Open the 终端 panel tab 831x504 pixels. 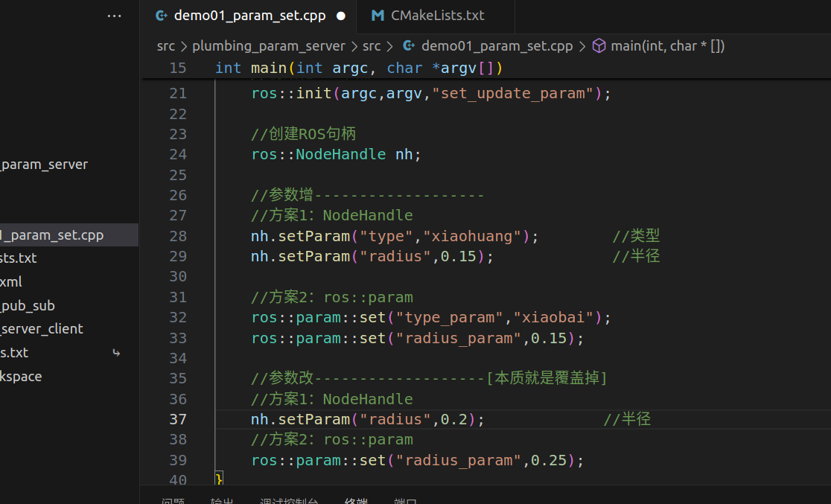(x=356, y=500)
